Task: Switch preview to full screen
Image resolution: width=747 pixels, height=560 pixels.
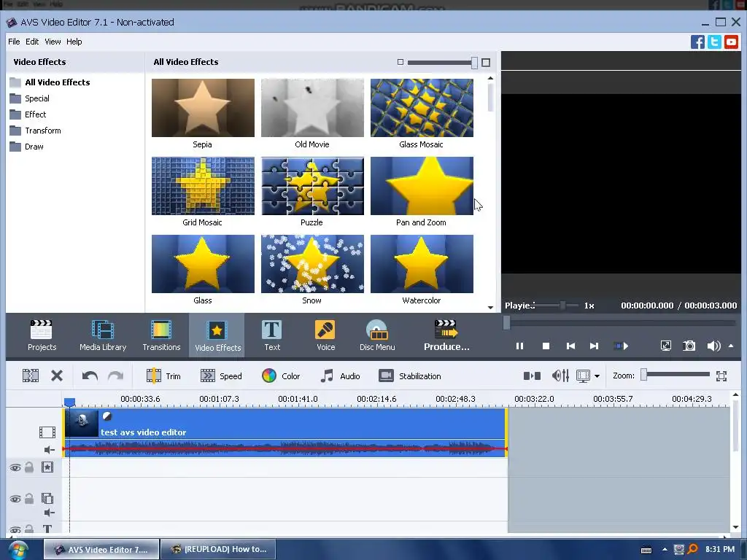Action: tap(665, 346)
